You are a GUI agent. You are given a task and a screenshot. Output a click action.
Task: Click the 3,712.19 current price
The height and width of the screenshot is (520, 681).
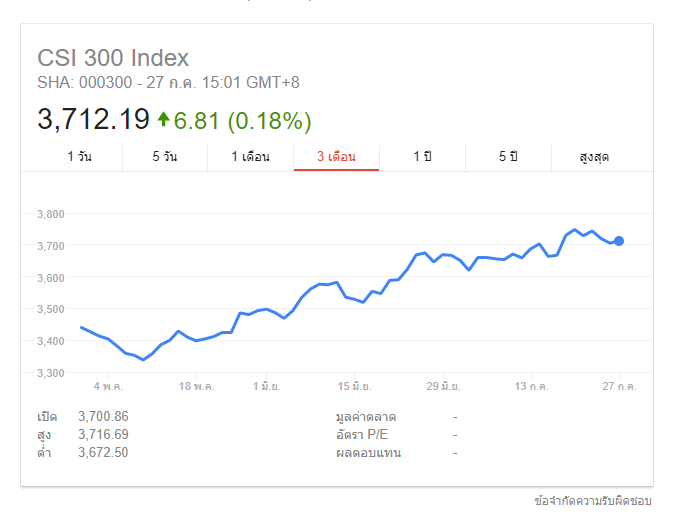click(x=93, y=120)
